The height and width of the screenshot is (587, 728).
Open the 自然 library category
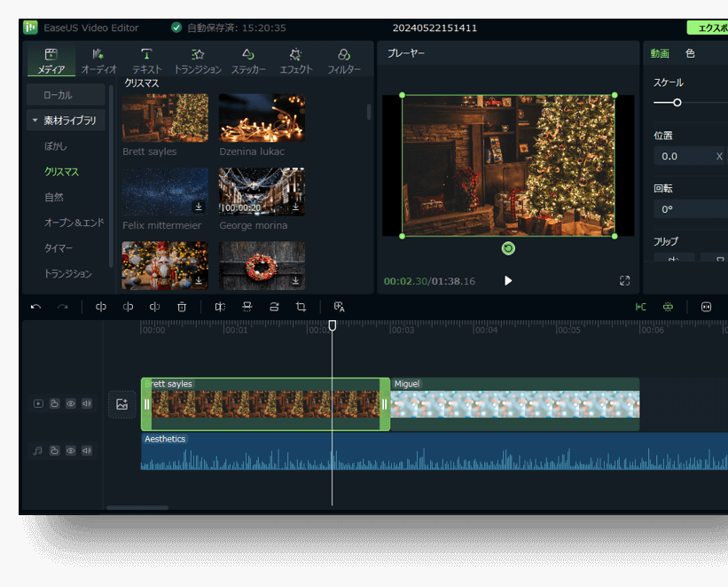pos(54,197)
